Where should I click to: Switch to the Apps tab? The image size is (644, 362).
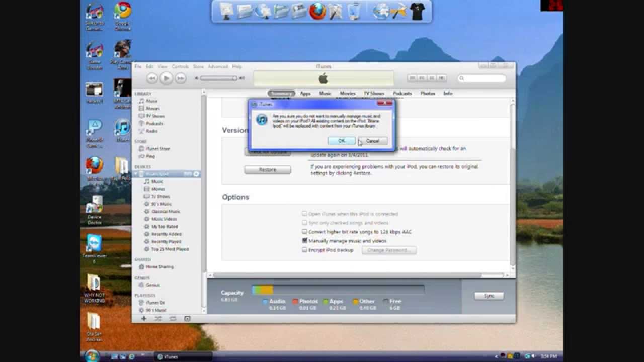coord(305,93)
